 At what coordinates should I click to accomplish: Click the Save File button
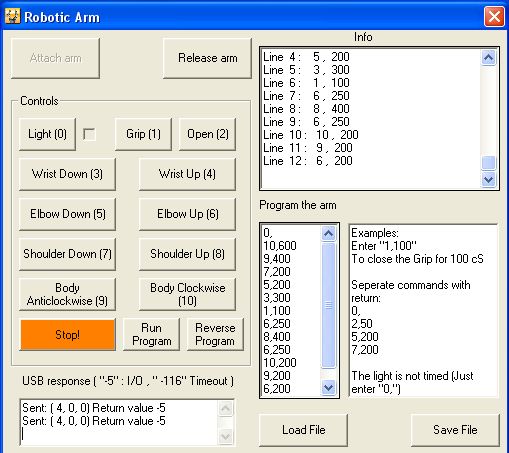coord(455,430)
